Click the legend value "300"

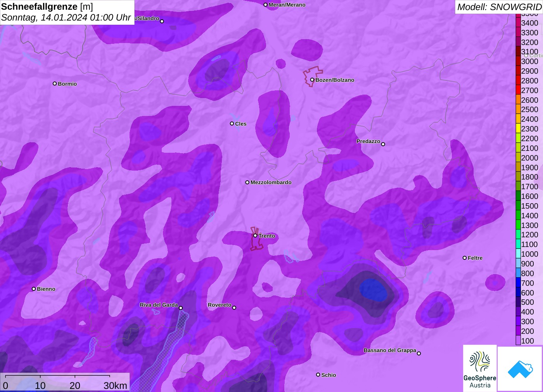(527, 321)
